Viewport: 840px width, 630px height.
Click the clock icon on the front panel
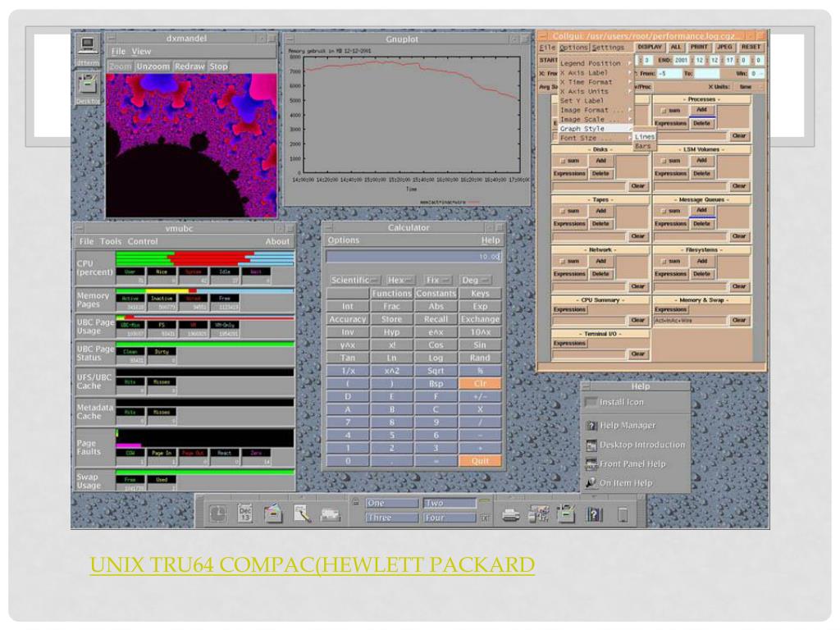coord(217,514)
